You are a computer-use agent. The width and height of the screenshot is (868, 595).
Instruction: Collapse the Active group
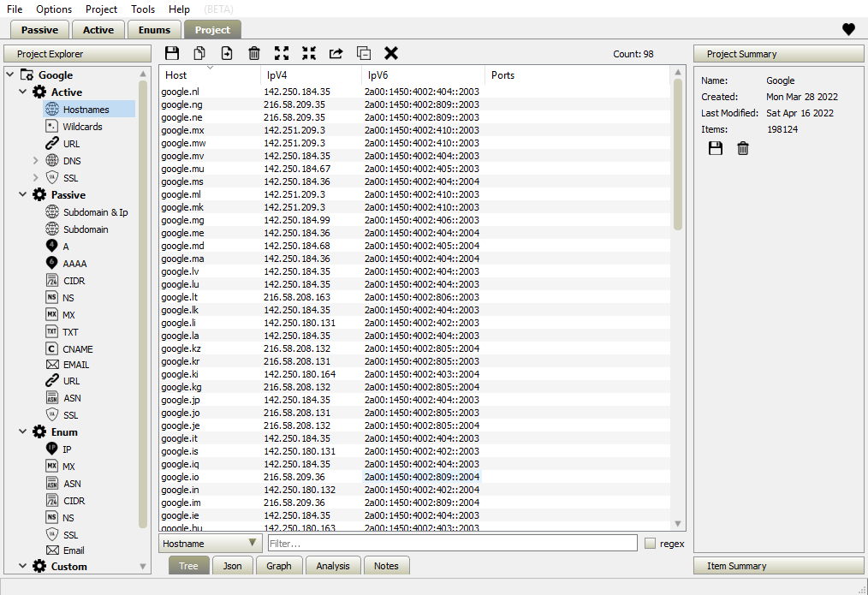[x=23, y=92]
